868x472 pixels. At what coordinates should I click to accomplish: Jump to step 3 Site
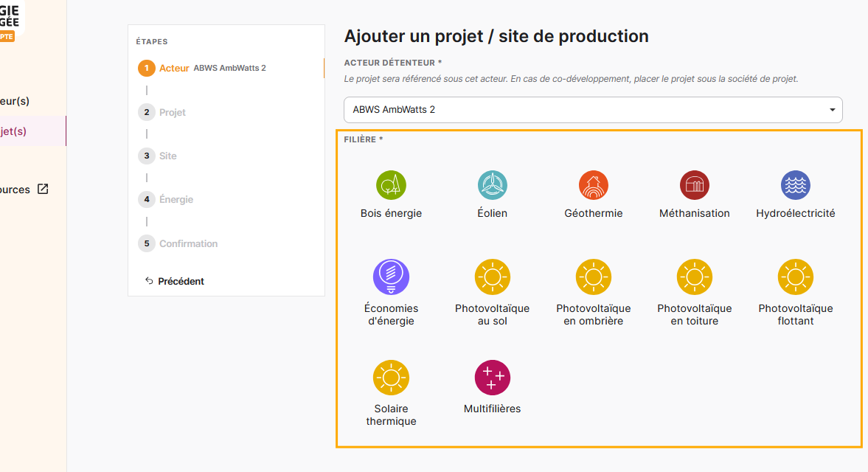[x=157, y=156]
